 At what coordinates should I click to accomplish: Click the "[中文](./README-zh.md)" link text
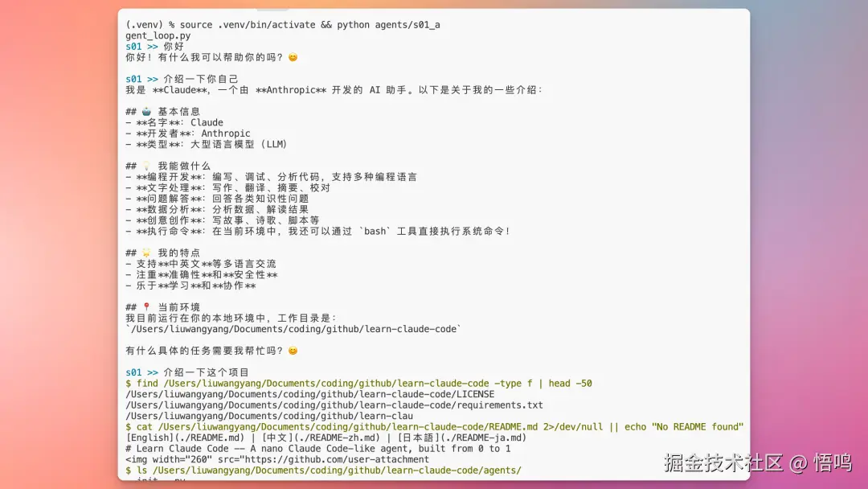tap(321, 438)
